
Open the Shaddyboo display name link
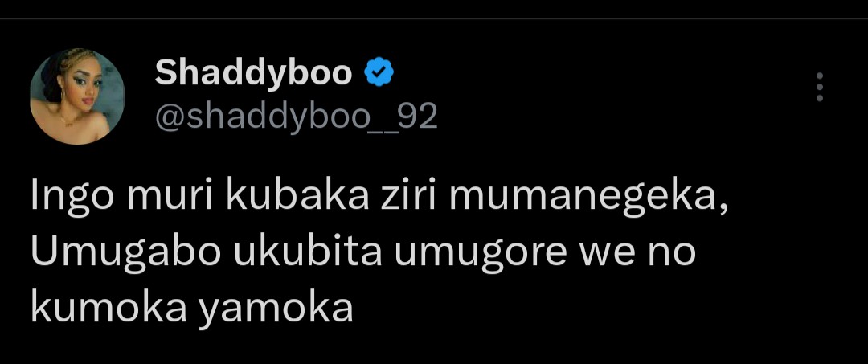[253, 74]
